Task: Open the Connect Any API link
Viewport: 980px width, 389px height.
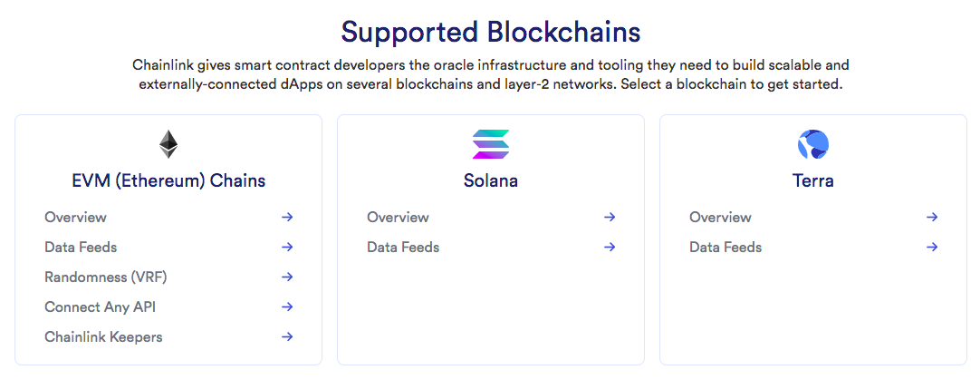Action: 100,307
